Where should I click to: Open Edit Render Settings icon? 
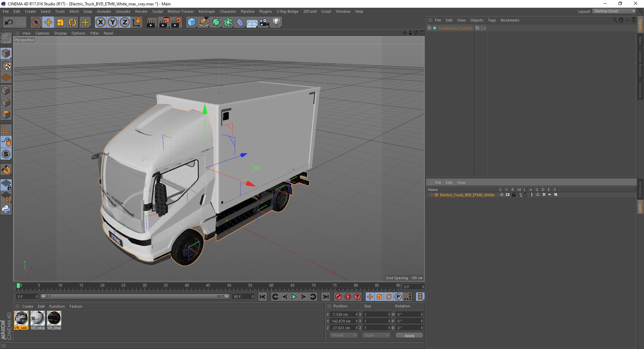(x=176, y=22)
